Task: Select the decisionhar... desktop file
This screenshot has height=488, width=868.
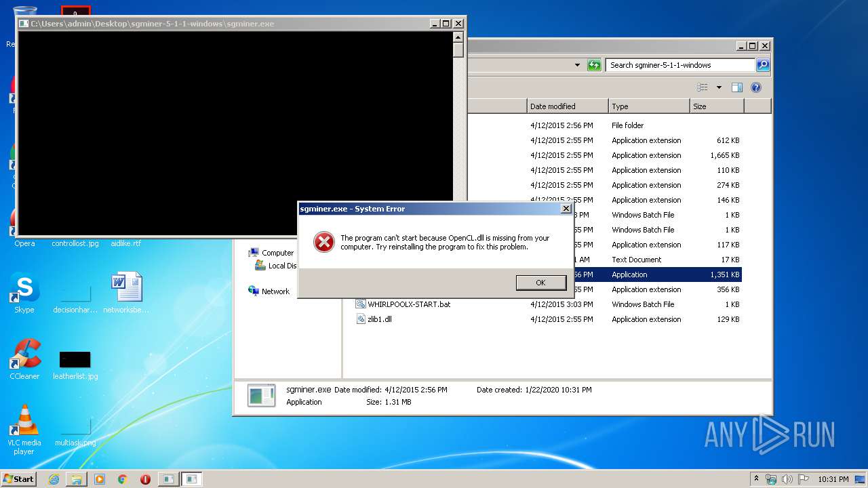Action: click(75, 299)
